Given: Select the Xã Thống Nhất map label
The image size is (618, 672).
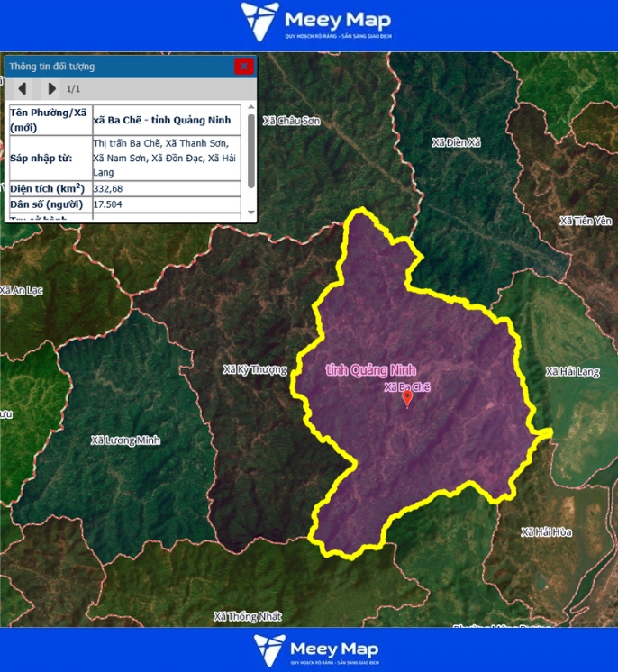Looking at the screenshot, I should (x=247, y=617).
